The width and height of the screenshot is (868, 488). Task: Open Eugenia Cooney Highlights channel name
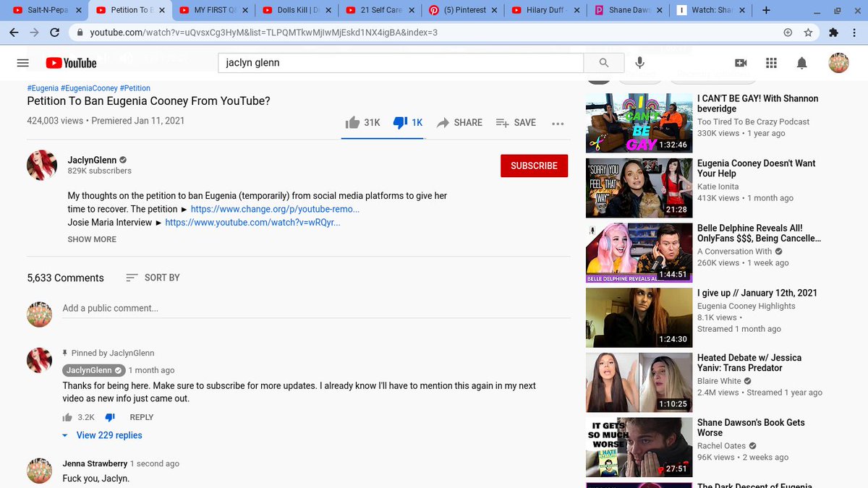[746, 306]
